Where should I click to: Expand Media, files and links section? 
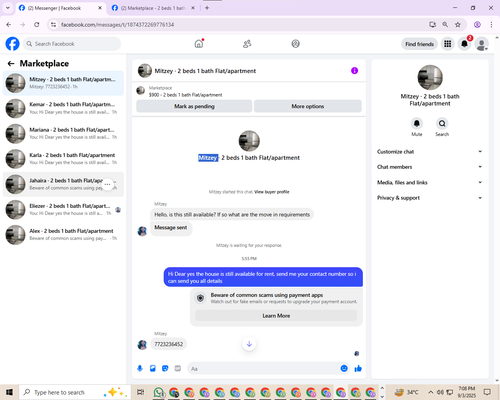[430, 182]
